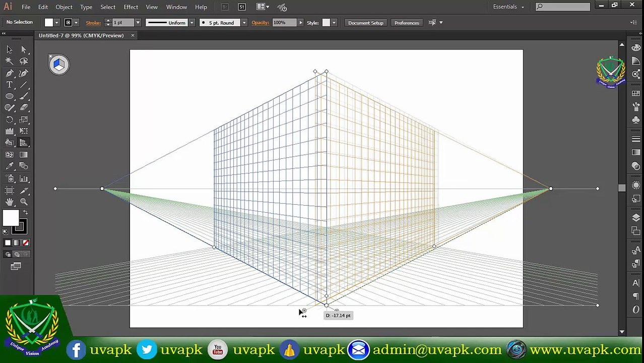Image resolution: width=644 pixels, height=363 pixels.
Task: Enable Draw Normal mode
Action: pos(8,255)
